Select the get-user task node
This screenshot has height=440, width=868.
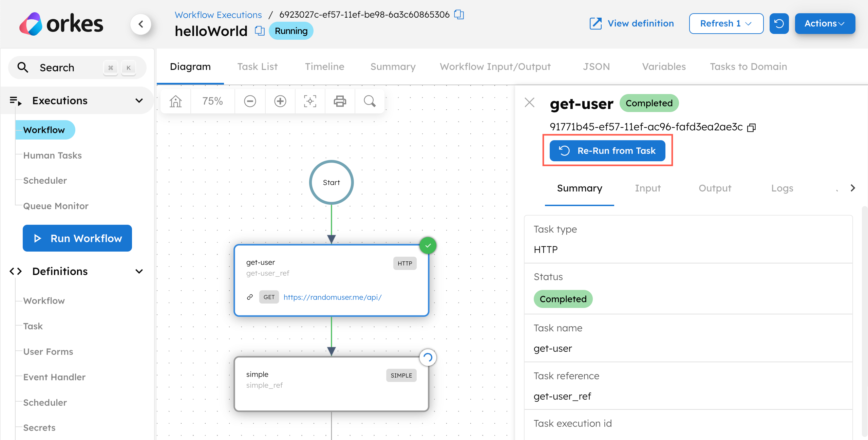point(331,280)
